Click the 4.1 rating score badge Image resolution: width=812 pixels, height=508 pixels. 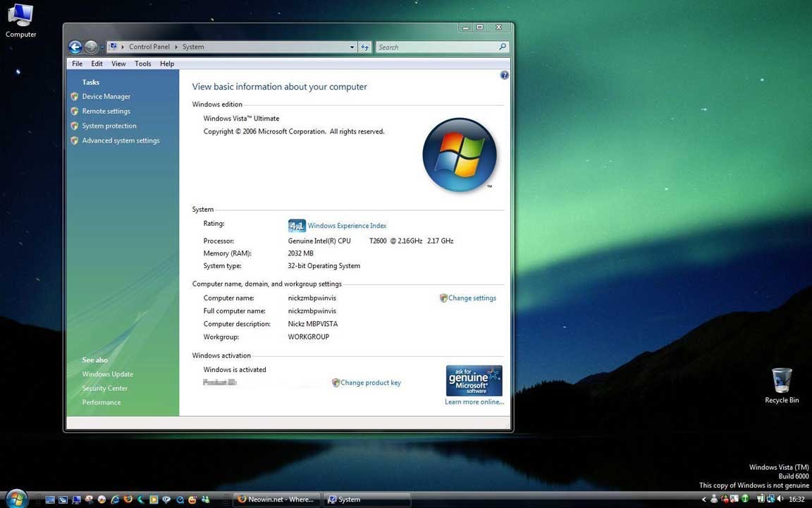click(297, 226)
